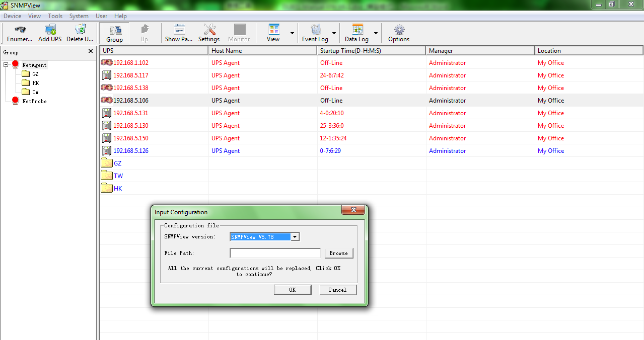
Task: Confirm the dialog with OK
Action: (x=292, y=290)
